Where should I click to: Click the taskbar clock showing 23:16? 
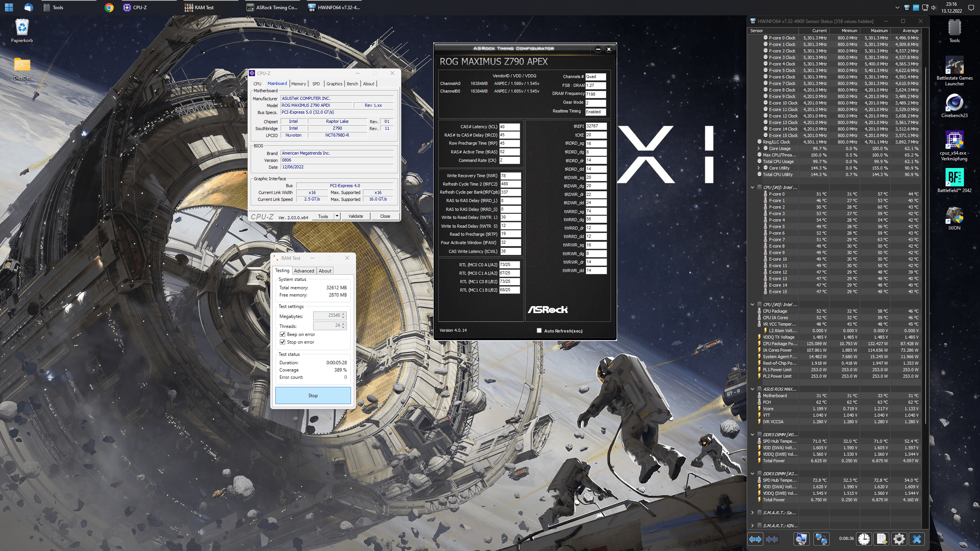951,7
